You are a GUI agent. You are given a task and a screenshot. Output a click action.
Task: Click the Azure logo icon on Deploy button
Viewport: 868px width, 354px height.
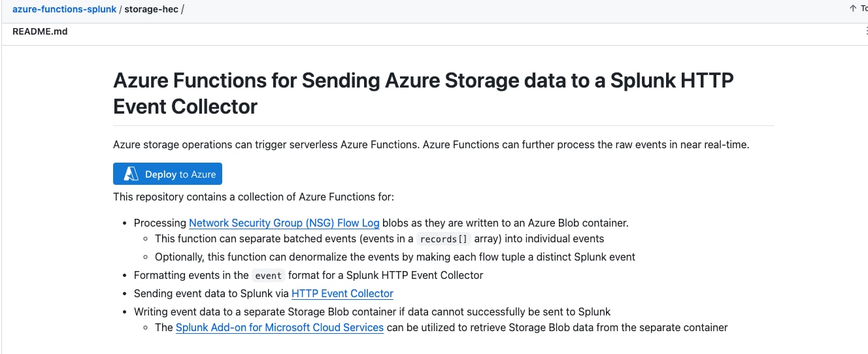131,174
